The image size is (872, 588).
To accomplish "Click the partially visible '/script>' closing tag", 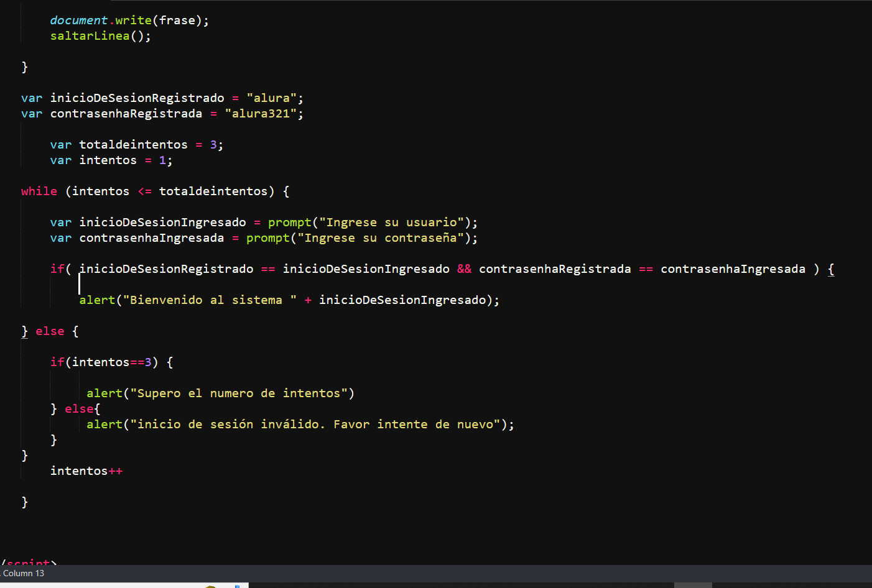I will tap(29, 563).
